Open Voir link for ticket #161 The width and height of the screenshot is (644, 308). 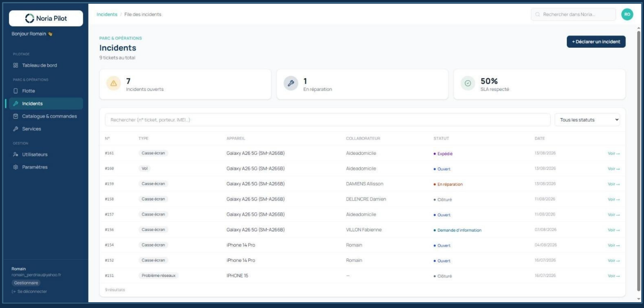pos(613,153)
